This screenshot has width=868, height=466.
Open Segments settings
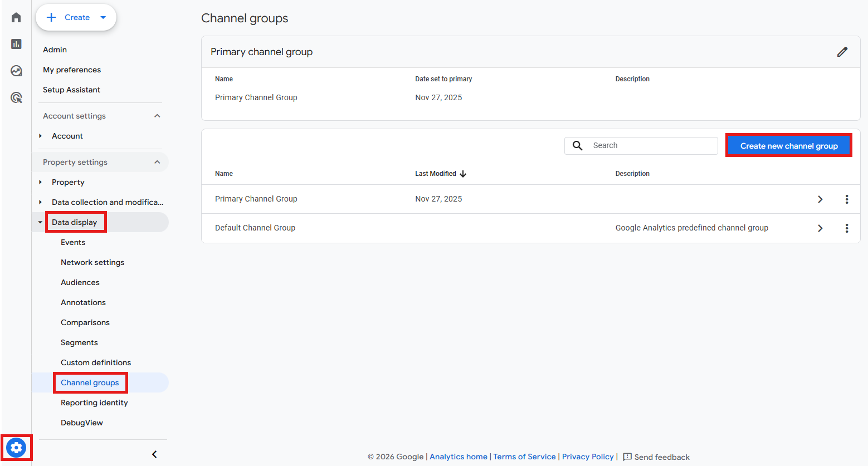pos(79,342)
